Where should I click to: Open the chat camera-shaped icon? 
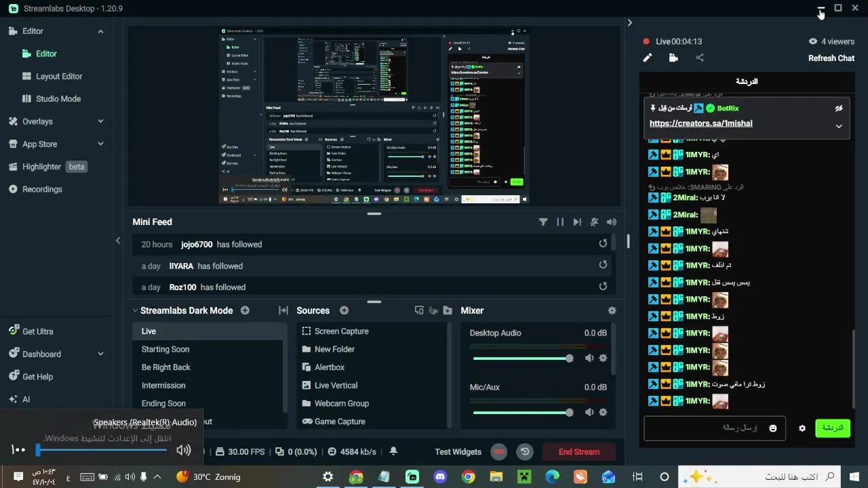[x=673, y=58]
